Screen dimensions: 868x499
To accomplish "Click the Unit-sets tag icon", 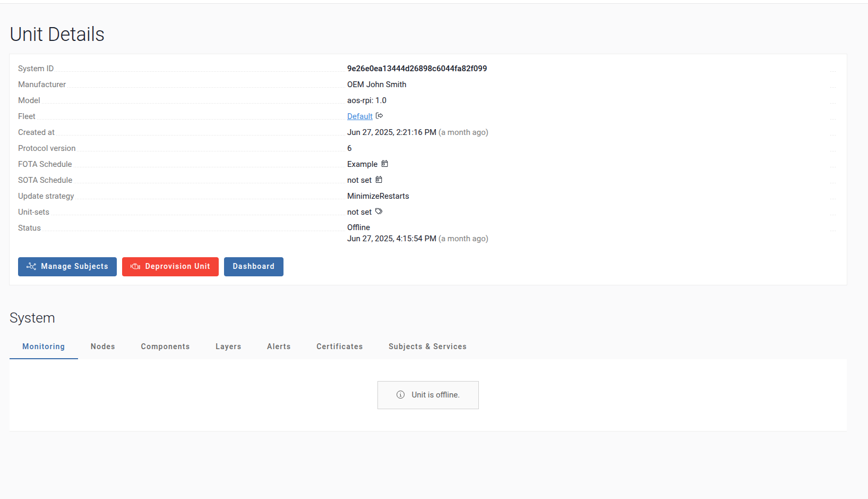I will (x=379, y=212).
